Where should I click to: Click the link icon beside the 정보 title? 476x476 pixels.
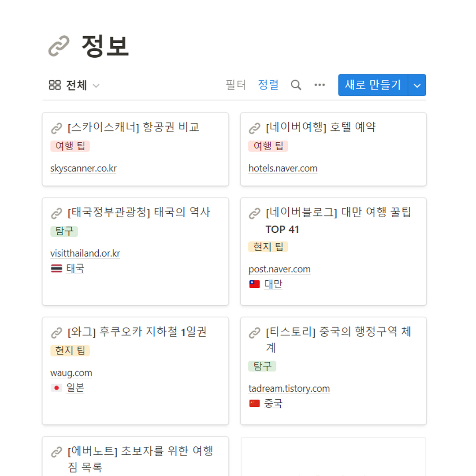click(x=59, y=46)
